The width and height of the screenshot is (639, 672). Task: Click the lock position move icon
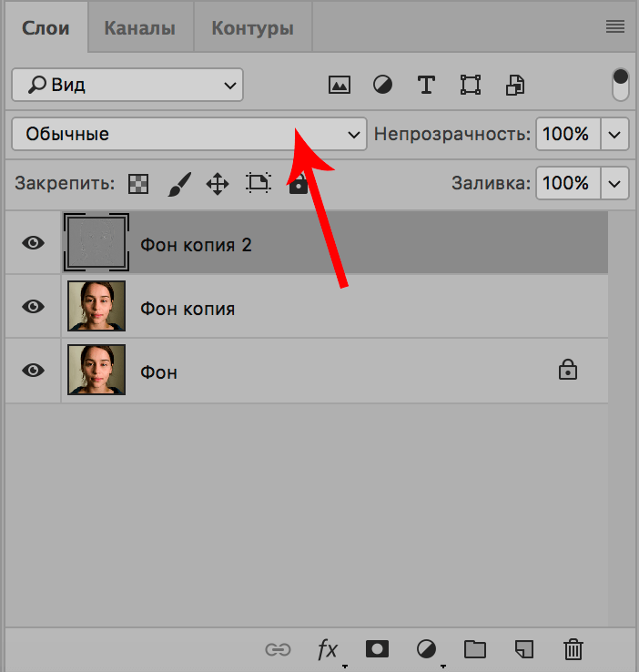pos(218,184)
